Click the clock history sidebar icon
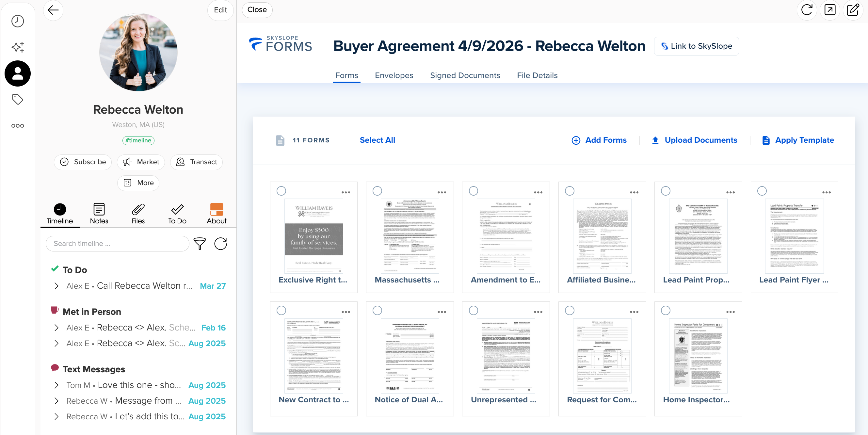868x435 pixels. coord(18,21)
